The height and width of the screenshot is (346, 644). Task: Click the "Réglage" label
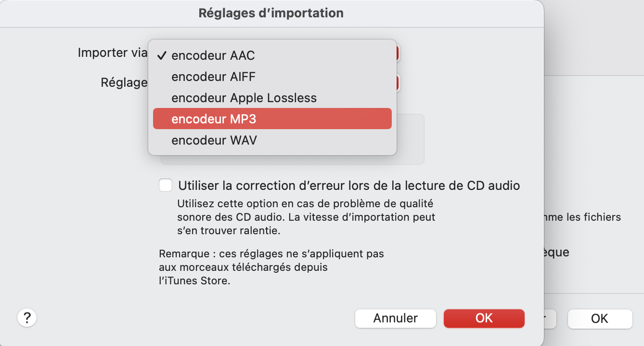click(x=123, y=83)
